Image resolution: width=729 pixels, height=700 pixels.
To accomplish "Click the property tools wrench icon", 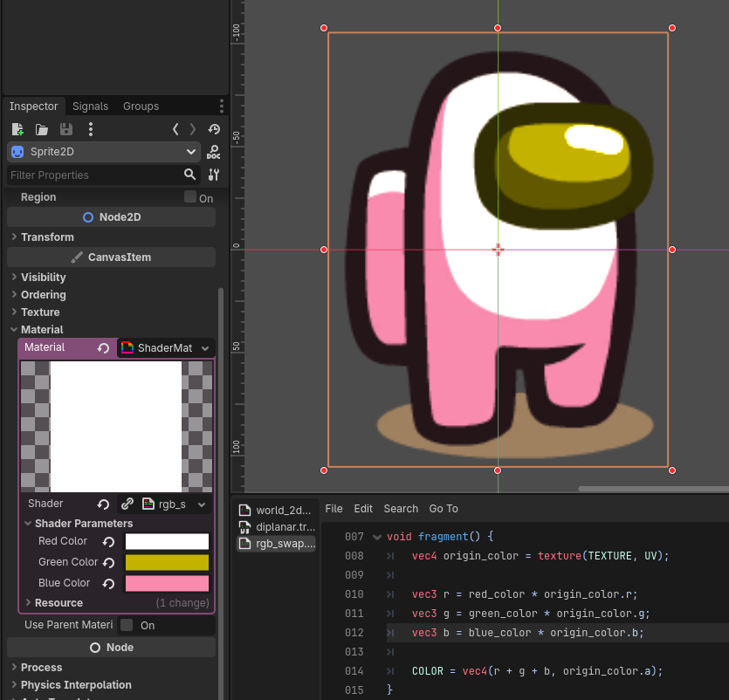I will [214, 175].
